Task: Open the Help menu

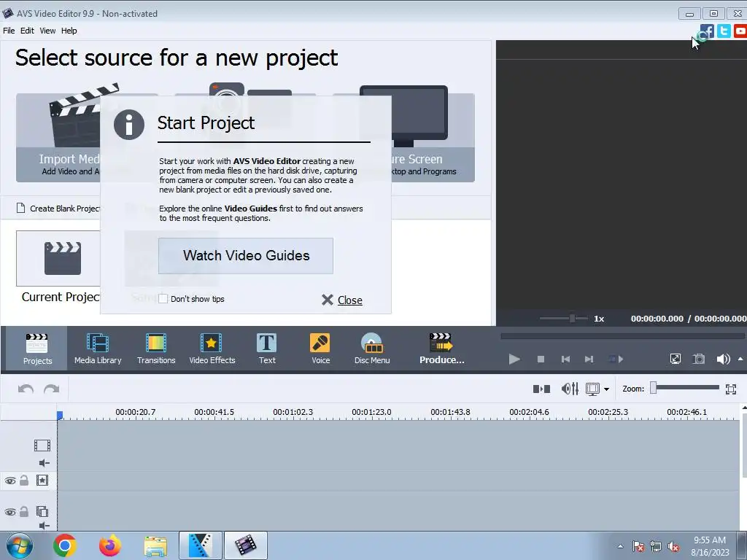Action: [x=69, y=31]
